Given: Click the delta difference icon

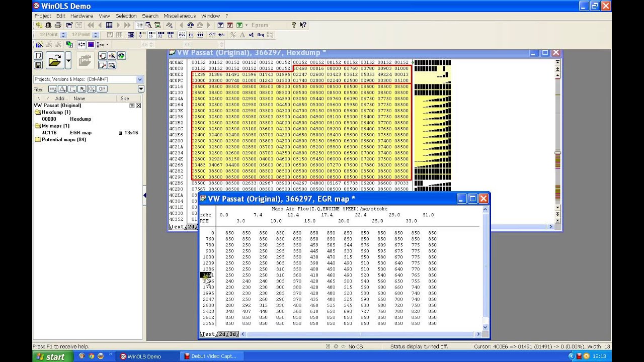Looking at the screenshot, I should (x=242, y=35).
